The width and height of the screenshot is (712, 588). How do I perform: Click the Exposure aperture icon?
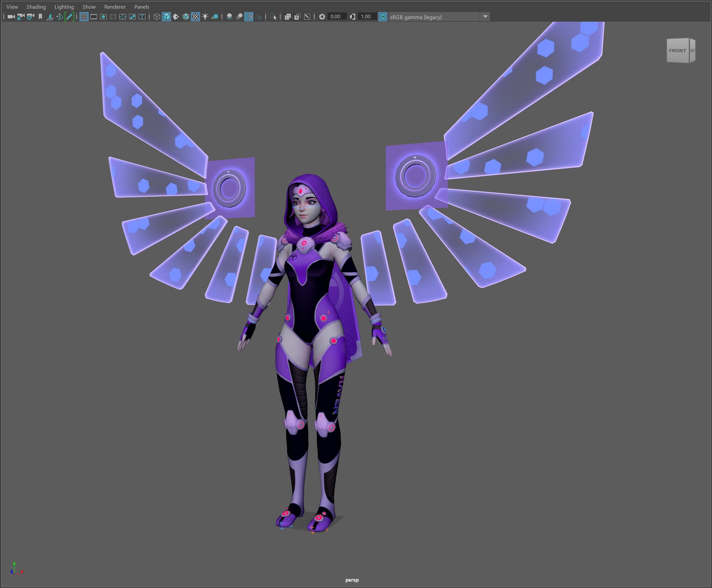pyautogui.click(x=322, y=17)
